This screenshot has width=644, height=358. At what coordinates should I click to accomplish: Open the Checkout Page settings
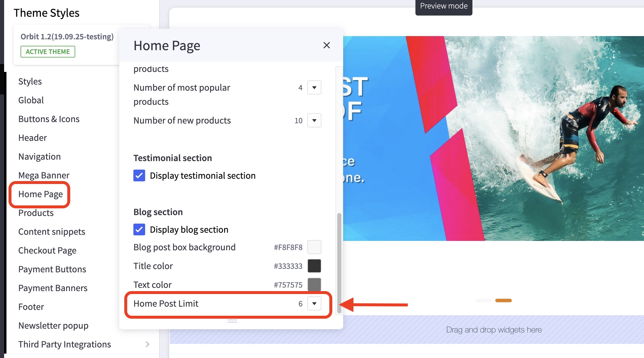click(47, 250)
